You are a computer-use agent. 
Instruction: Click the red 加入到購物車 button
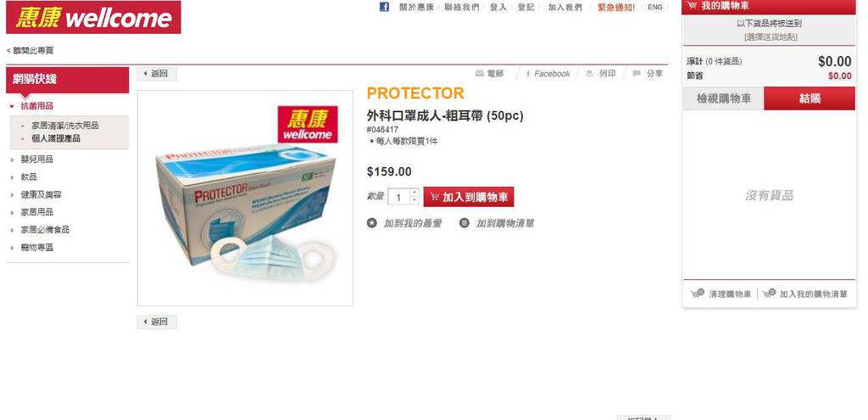(468, 197)
